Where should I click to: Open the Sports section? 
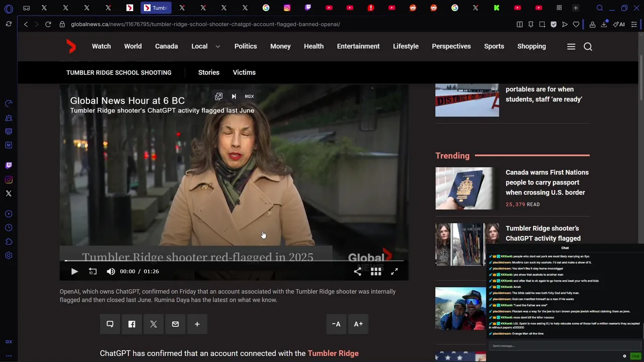(494, 46)
